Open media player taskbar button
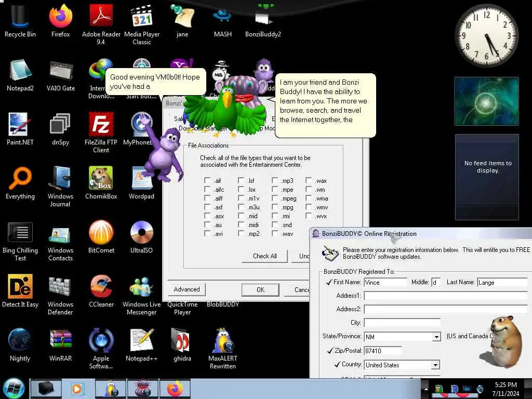 pyautogui.click(x=78, y=389)
